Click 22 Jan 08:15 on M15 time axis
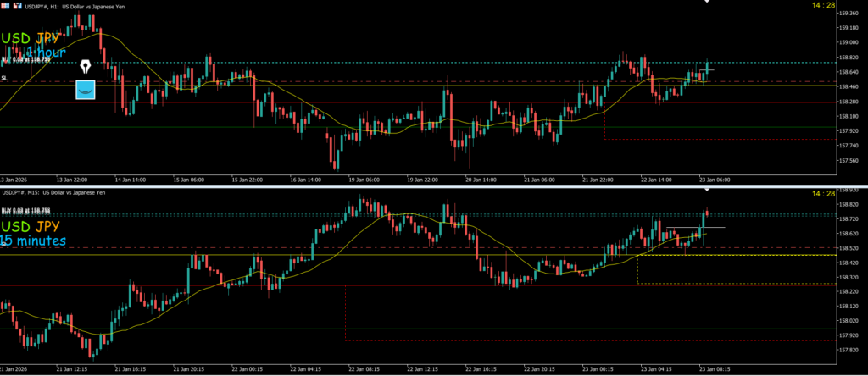868x376 pixels. click(x=364, y=369)
